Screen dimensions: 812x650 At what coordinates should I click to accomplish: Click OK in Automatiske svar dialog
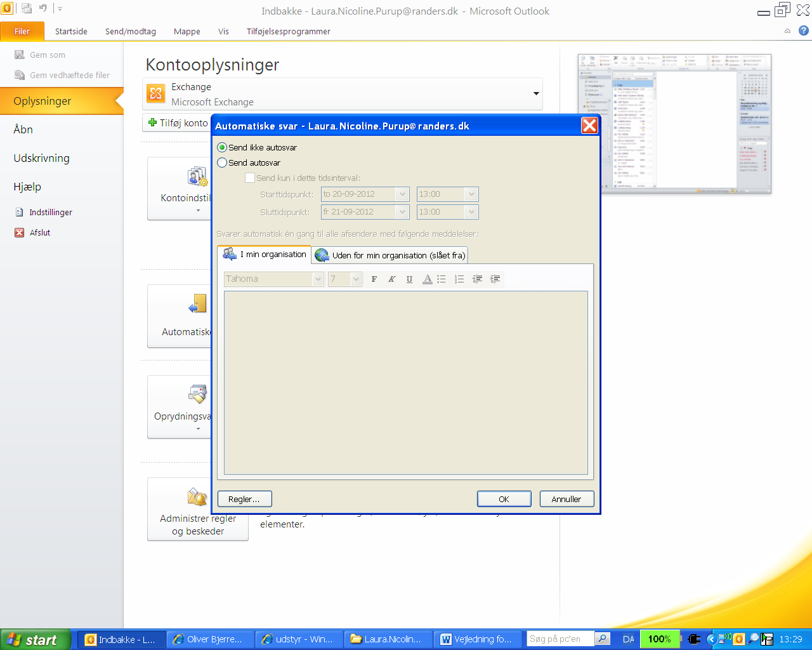tap(504, 499)
